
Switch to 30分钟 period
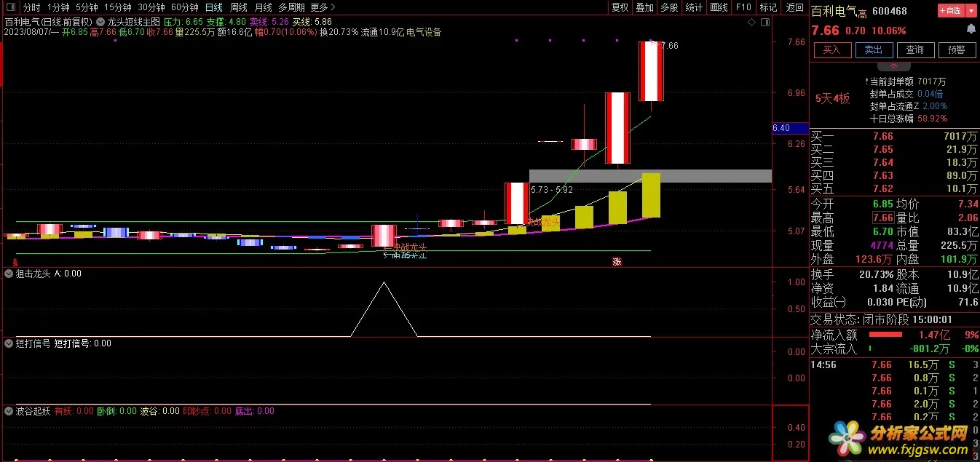click(151, 7)
